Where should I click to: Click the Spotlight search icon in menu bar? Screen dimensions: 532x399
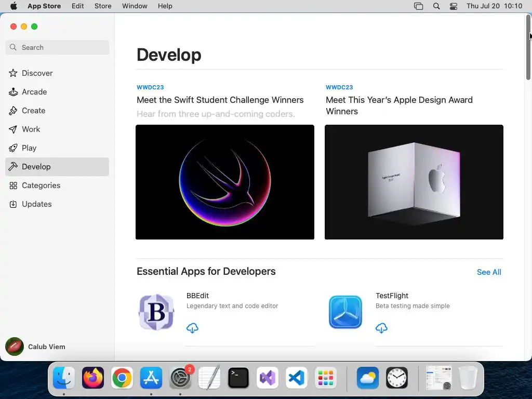[x=436, y=6]
